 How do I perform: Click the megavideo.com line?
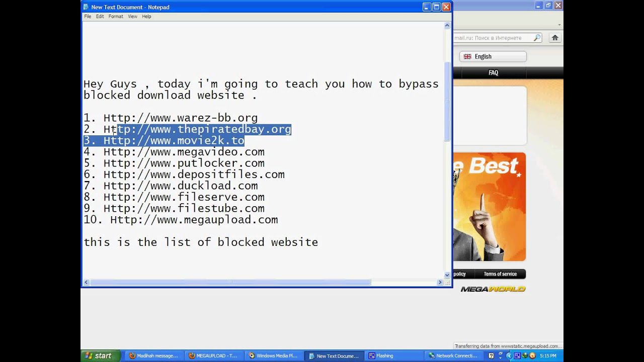pyautogui.click(x=174, y=152)
